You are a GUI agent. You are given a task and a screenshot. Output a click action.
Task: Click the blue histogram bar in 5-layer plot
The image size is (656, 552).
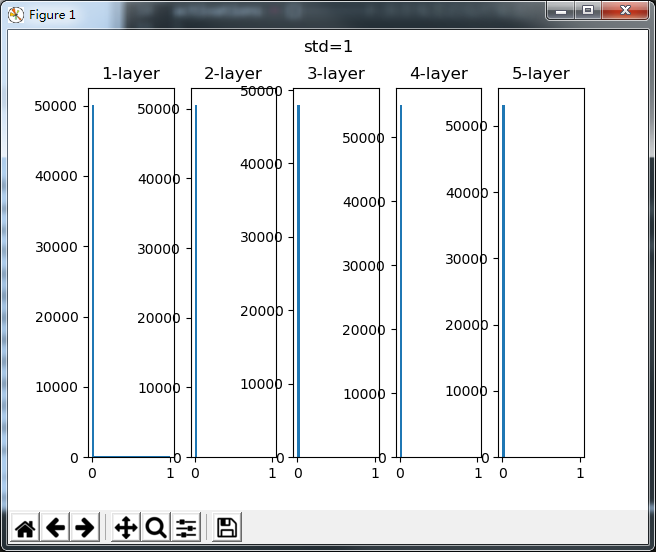504,281
